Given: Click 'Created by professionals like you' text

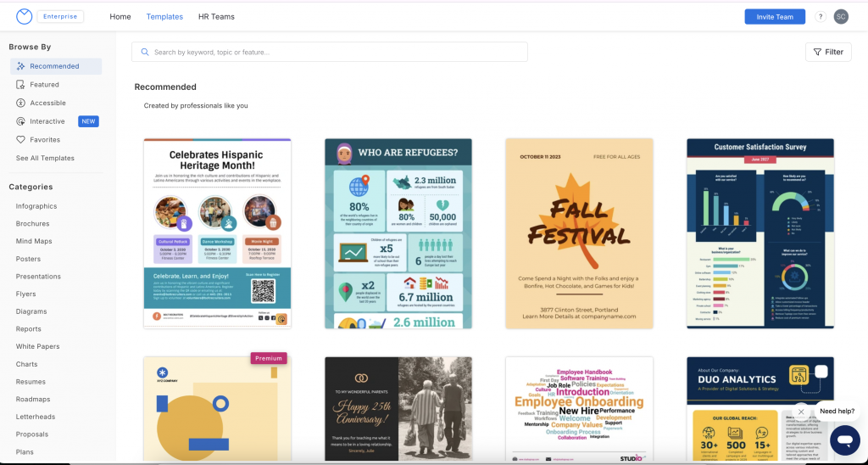Looking at the screenshot, I should (196, 105).
